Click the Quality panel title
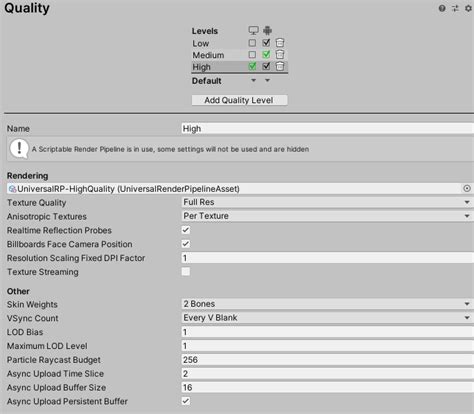Screen dimensions: 474x414 27,8
